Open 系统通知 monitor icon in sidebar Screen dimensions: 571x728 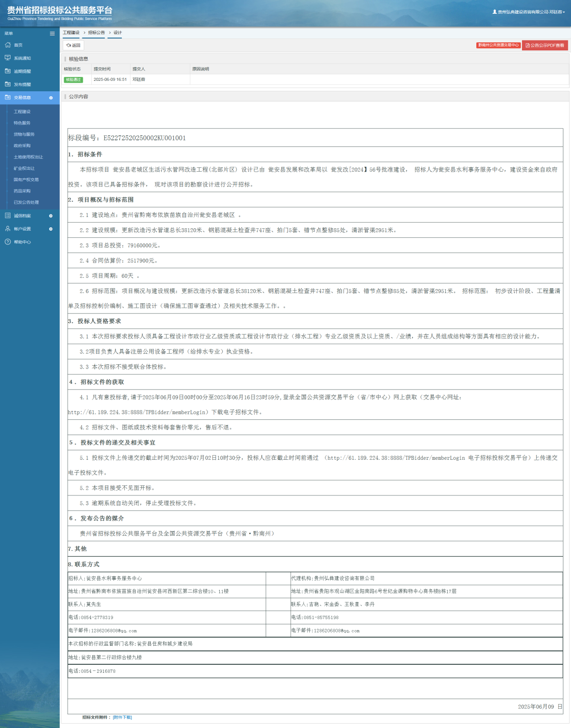coord(8,58)
